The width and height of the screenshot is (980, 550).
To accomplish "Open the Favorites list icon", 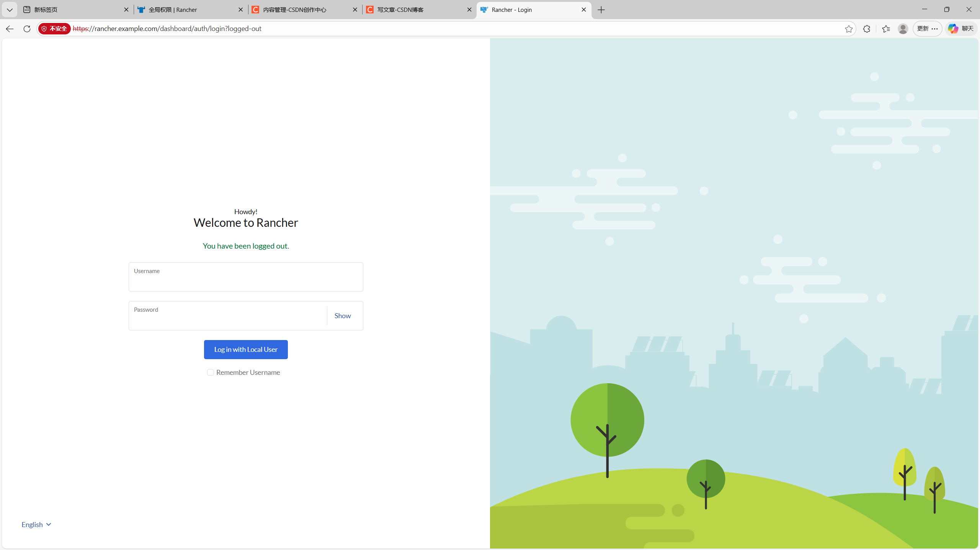I will 886,29.
